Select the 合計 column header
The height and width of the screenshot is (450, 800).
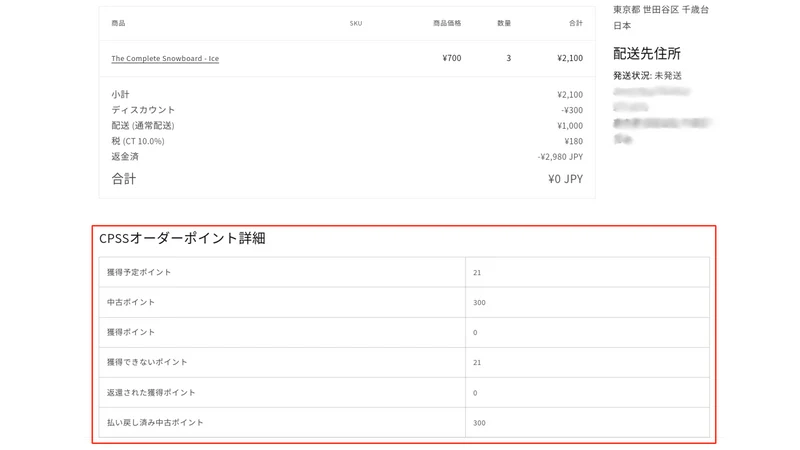tap(576, 23)
